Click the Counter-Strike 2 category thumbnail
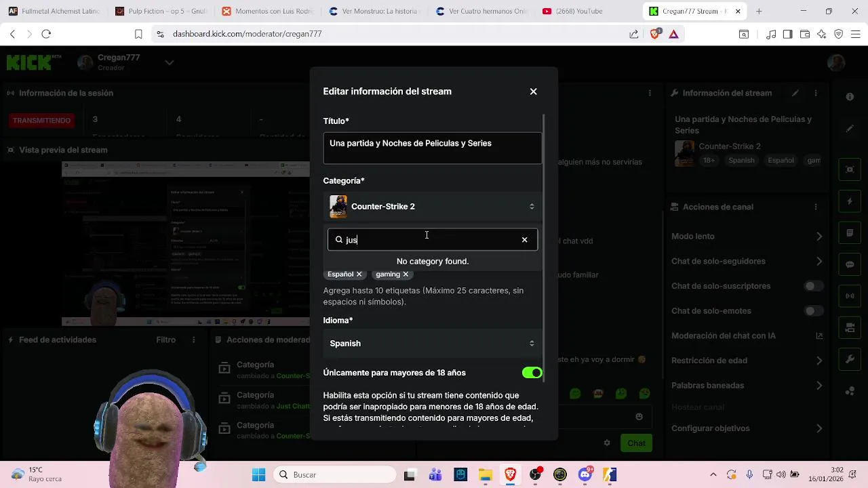This screenshot has width=868, height=488. coord(338,207)
